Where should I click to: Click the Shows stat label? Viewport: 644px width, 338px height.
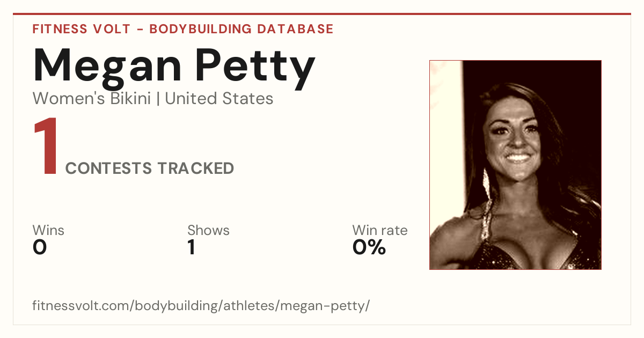[208, 230]
